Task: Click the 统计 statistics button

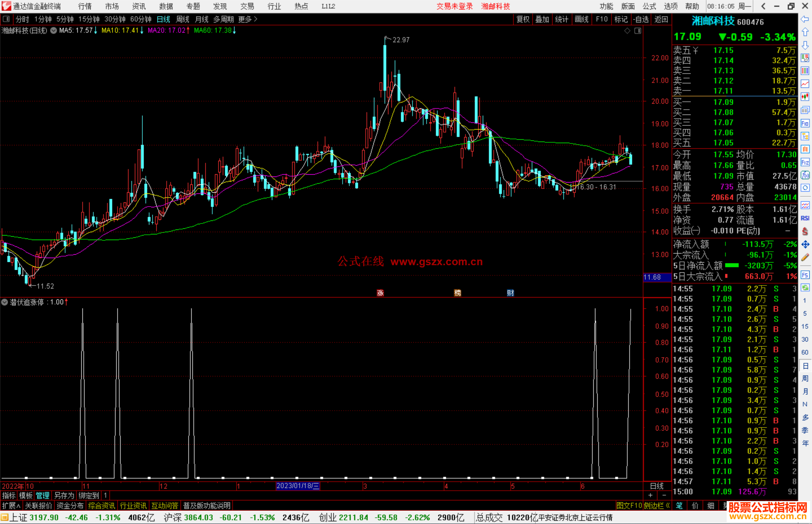Action: click(x=562, y=19)
